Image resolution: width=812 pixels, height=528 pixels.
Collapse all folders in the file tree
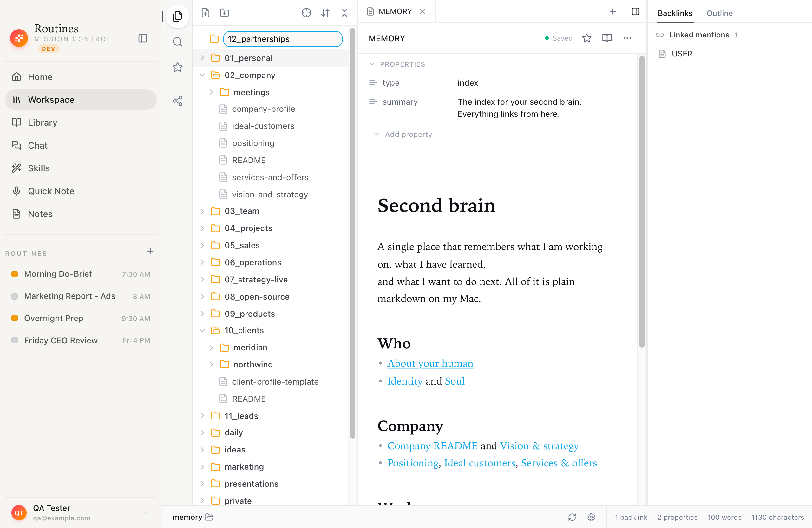coord(344,13)
